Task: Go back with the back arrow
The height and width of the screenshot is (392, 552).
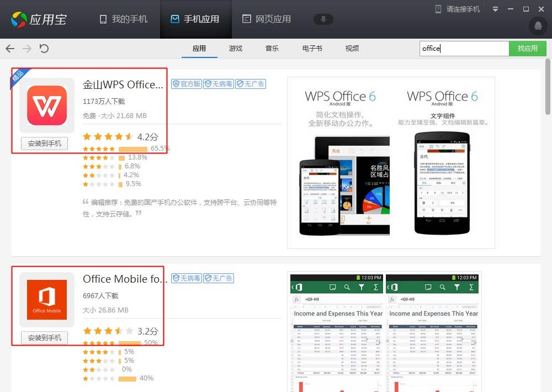Action: 10,48
